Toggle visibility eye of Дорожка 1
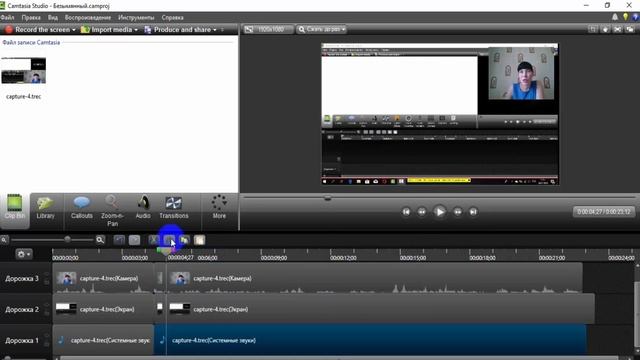Viewport: 640px width, 360px height. pos(47,336)
